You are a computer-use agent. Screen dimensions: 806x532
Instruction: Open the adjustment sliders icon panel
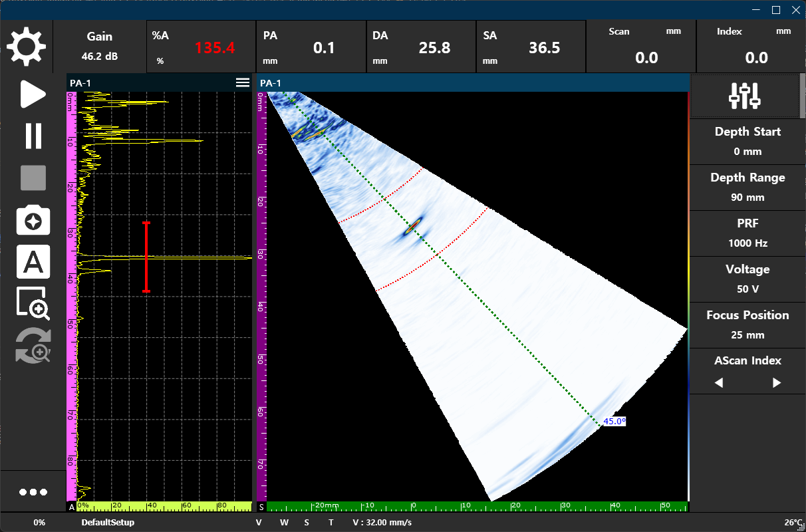coord(744,96)
